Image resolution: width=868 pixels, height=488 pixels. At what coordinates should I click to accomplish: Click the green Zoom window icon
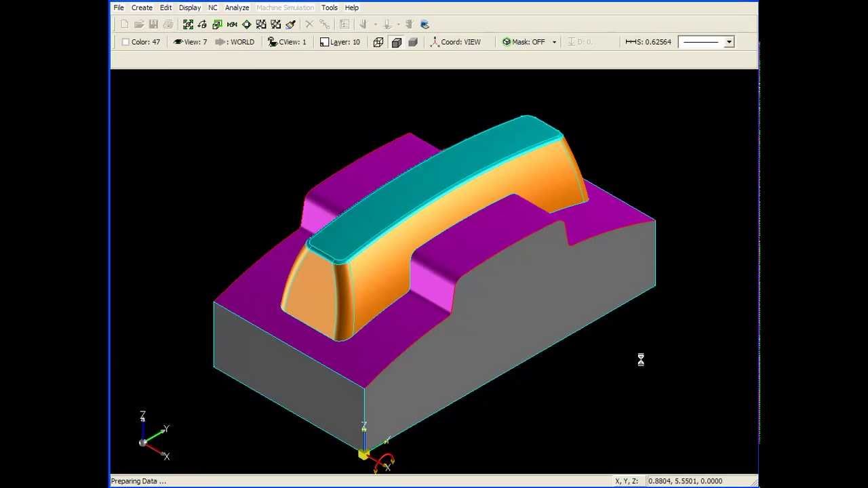coord(217,24)
